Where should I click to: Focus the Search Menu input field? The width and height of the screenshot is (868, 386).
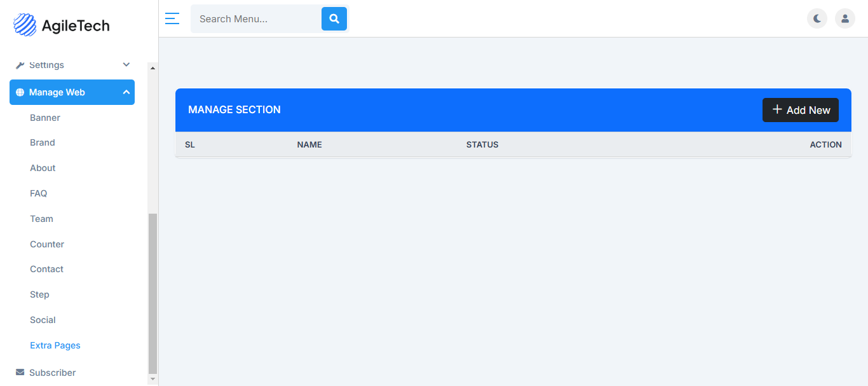coord(257,19)
